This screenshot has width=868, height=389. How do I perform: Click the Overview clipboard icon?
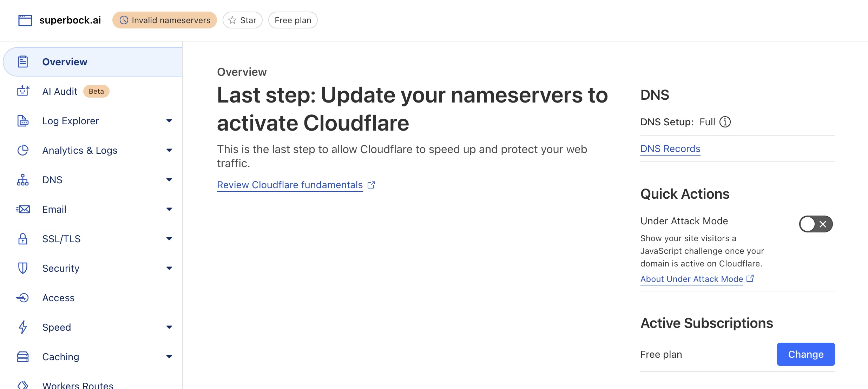[x=23, y=62]
